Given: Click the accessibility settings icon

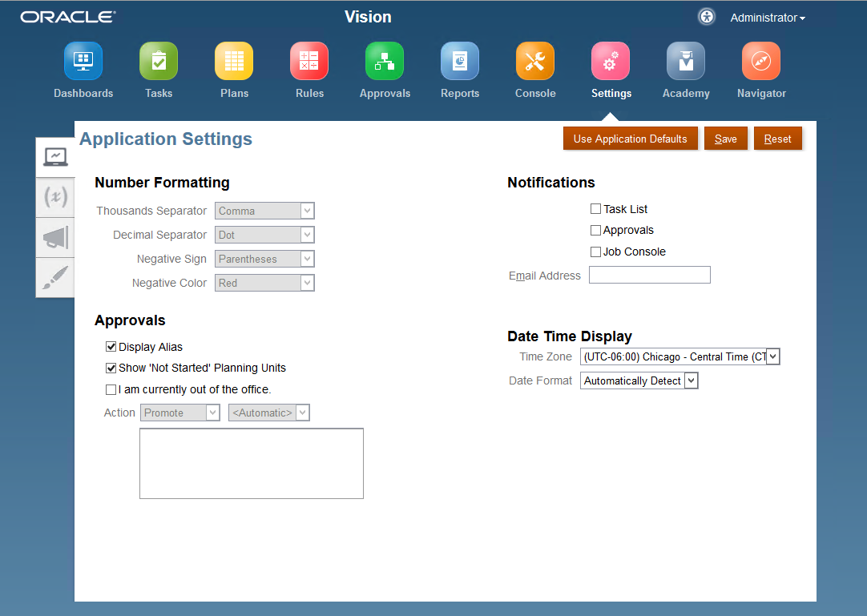Looking at the screenshot, I should coord(706,17).
